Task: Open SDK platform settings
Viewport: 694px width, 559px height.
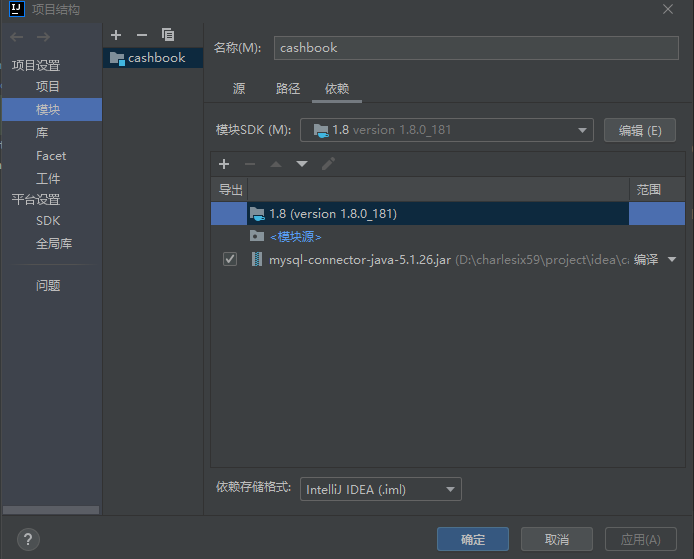Action: click(x=48, y=220)
